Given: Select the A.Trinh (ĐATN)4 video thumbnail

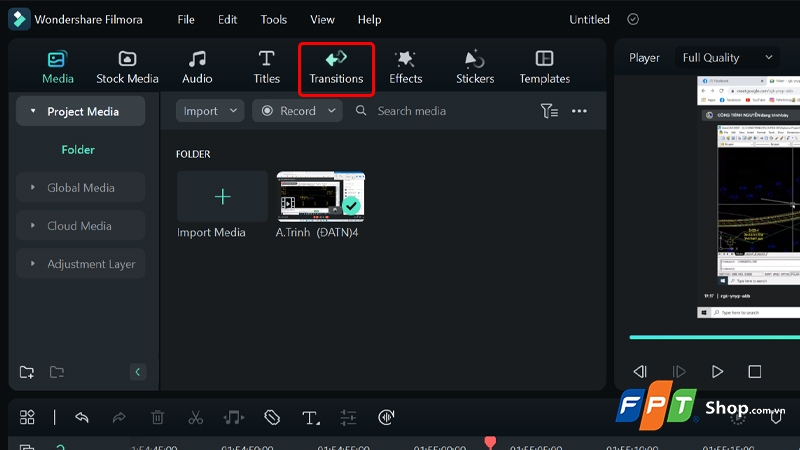Looking at the screenshot, I should point(320,196).
